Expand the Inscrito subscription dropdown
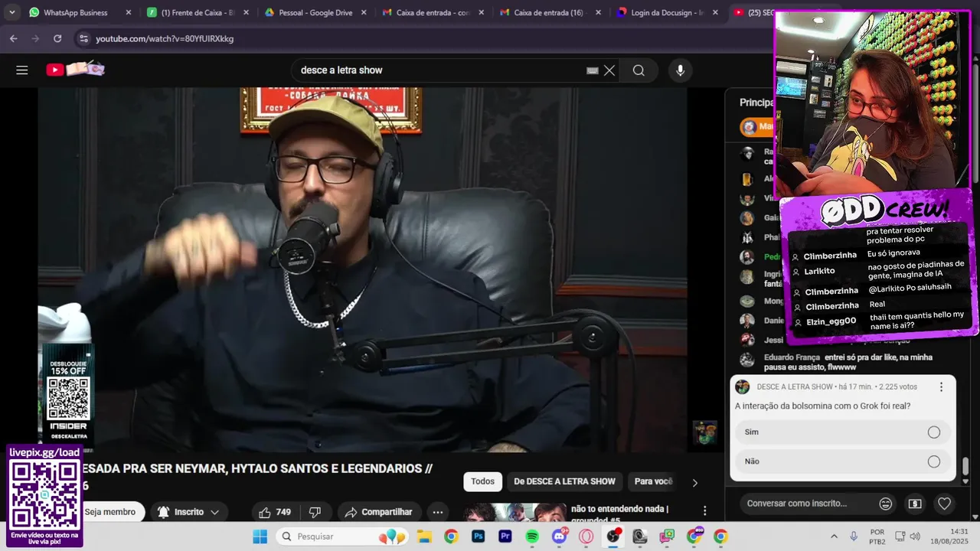 [189, 512]
